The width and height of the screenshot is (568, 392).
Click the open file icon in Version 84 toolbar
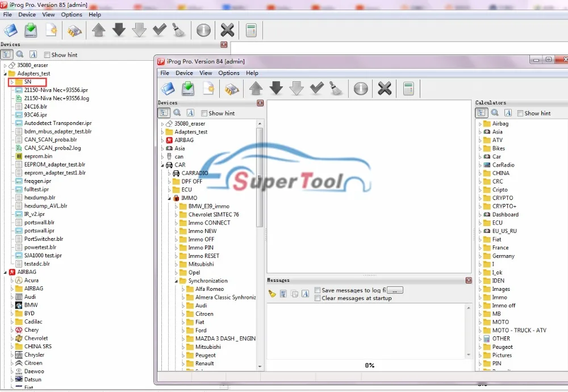[x=168, y=89]
